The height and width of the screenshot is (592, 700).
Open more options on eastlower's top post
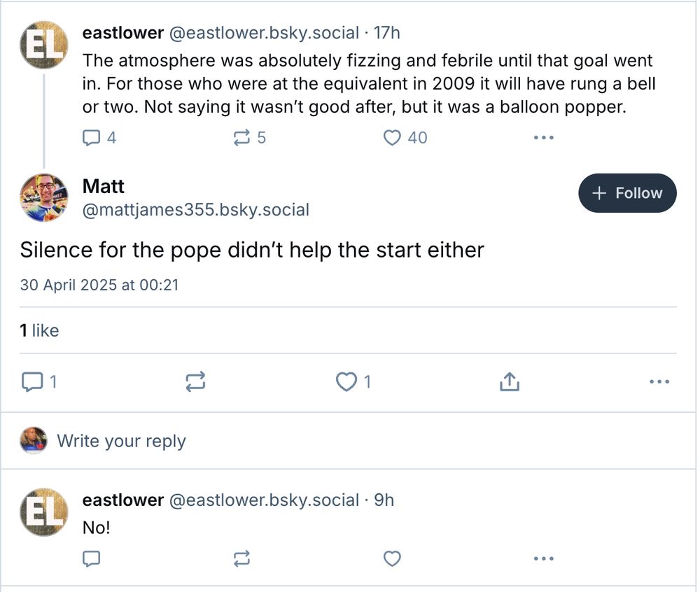click(543, 138)
